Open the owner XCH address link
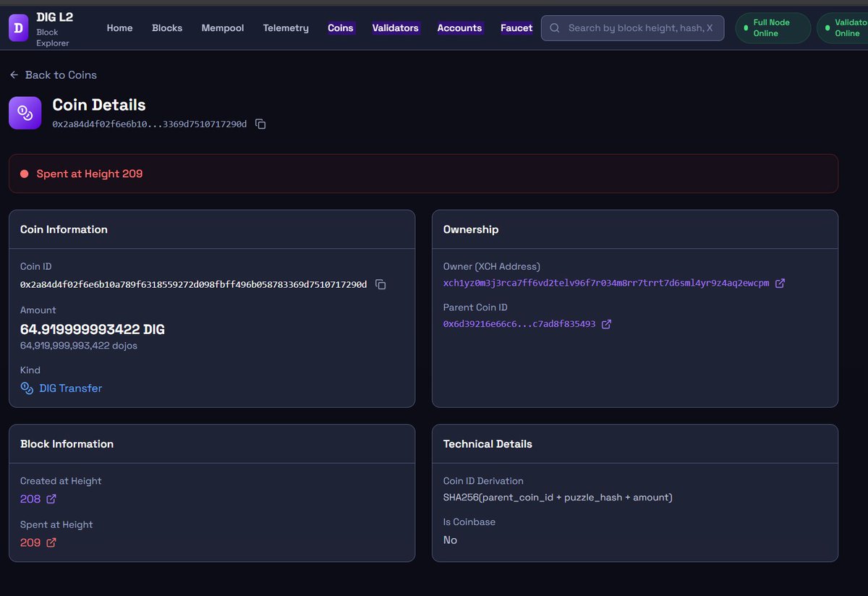 (x=606, y=283)
